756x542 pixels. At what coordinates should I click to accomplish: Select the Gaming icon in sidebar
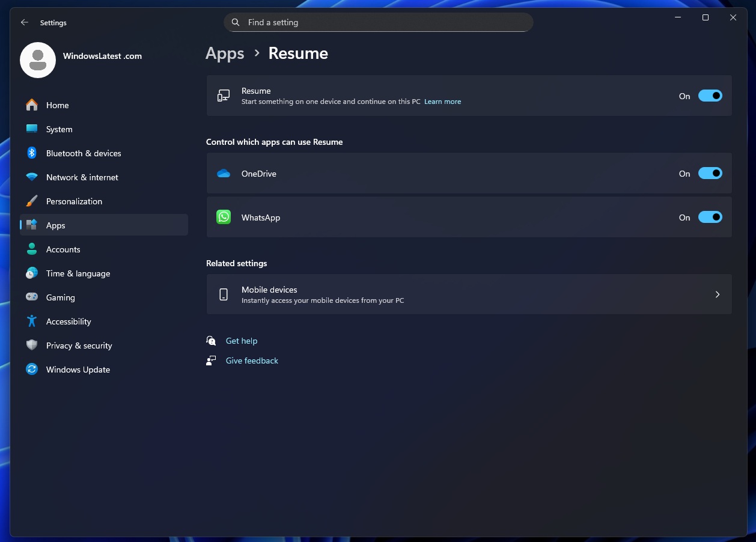(x=31, y=297)
